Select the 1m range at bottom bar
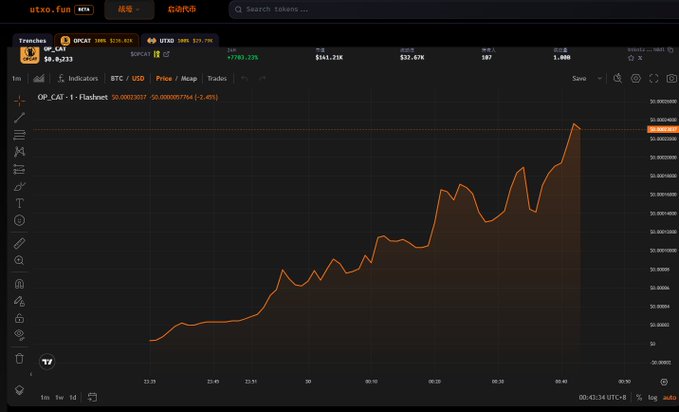 click(45, 397)
